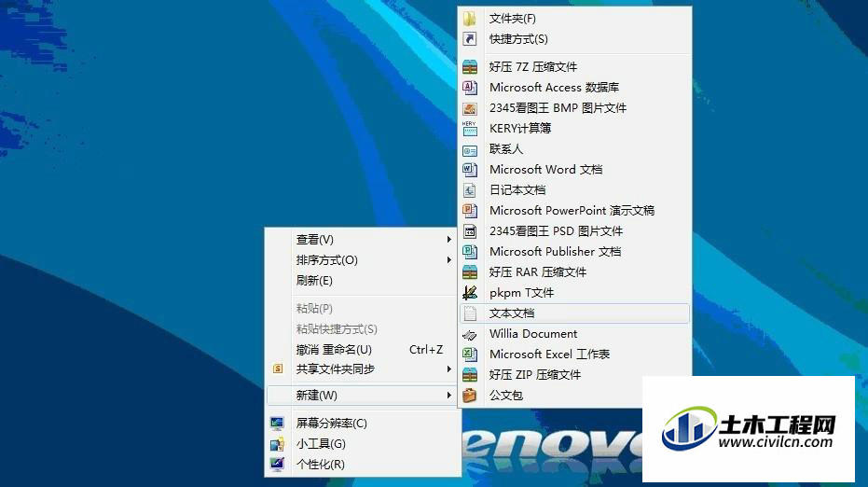Click the Microsoft Publisher document icon

click(470, 252)
